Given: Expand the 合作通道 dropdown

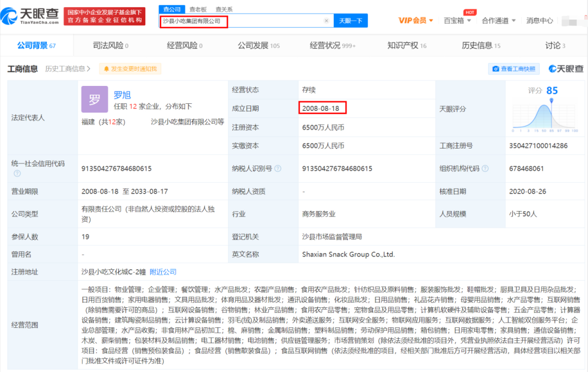Looking at the screenshot, I should pyautogui.click(x=498, y=21).
